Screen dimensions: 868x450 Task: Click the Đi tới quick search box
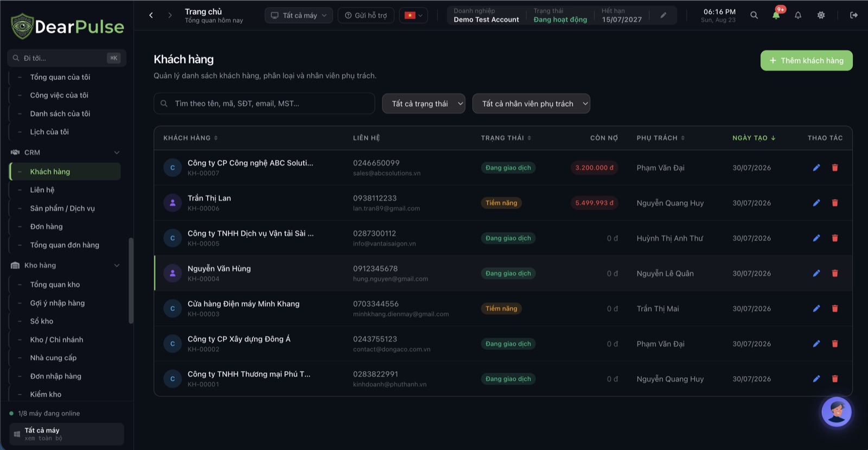[x=67, y=58]
